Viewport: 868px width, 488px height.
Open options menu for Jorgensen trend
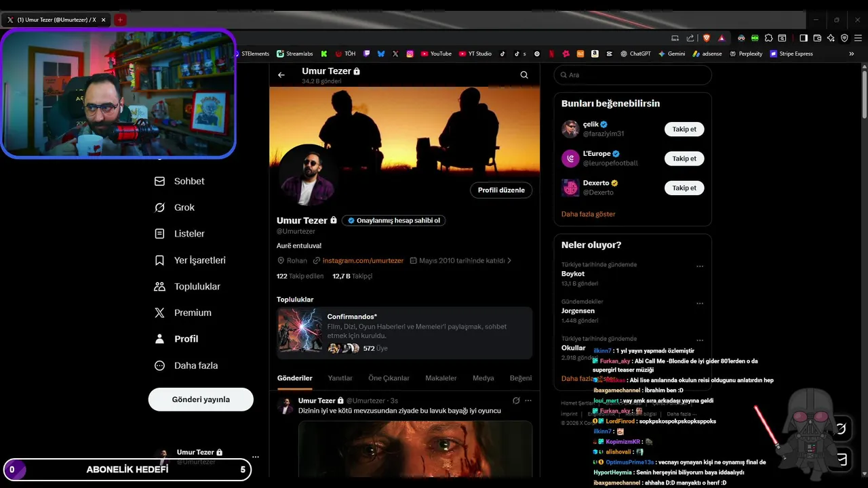[700, 303]
